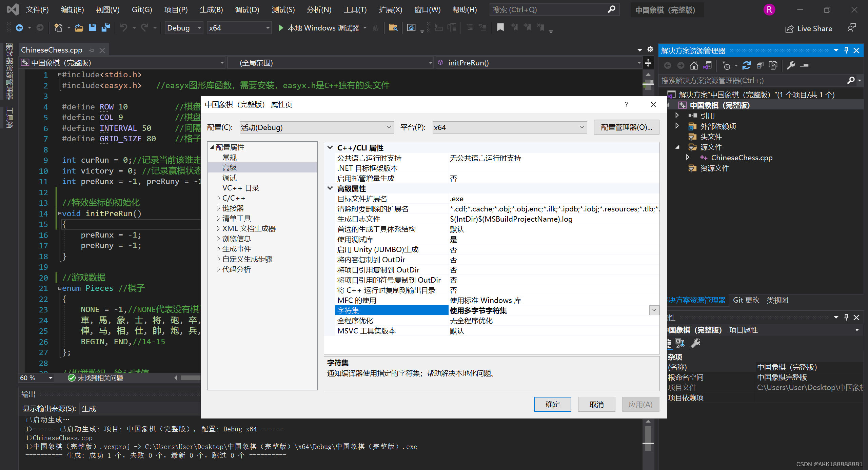Click the find in files toolbar icon
Viewport: 868px width, 470px height.
[x=393, y=28]
